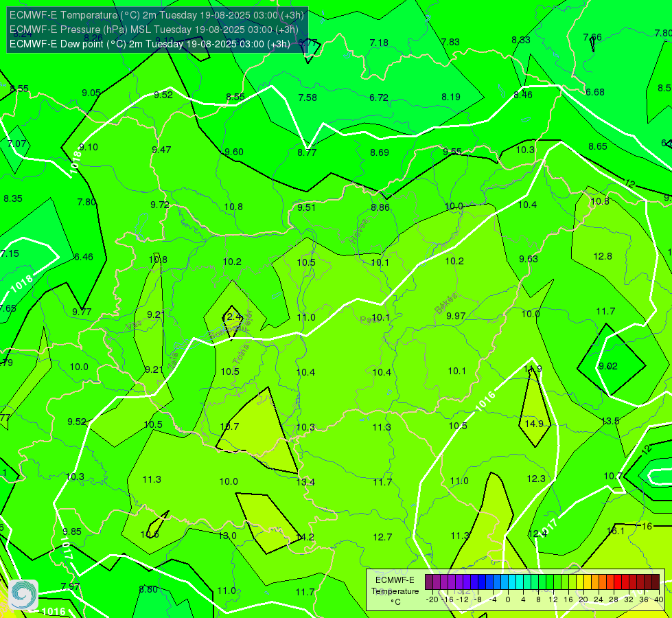Click the 6.72 temperature value
Screen dimensions: 672x618
click(x=379, y=98)
